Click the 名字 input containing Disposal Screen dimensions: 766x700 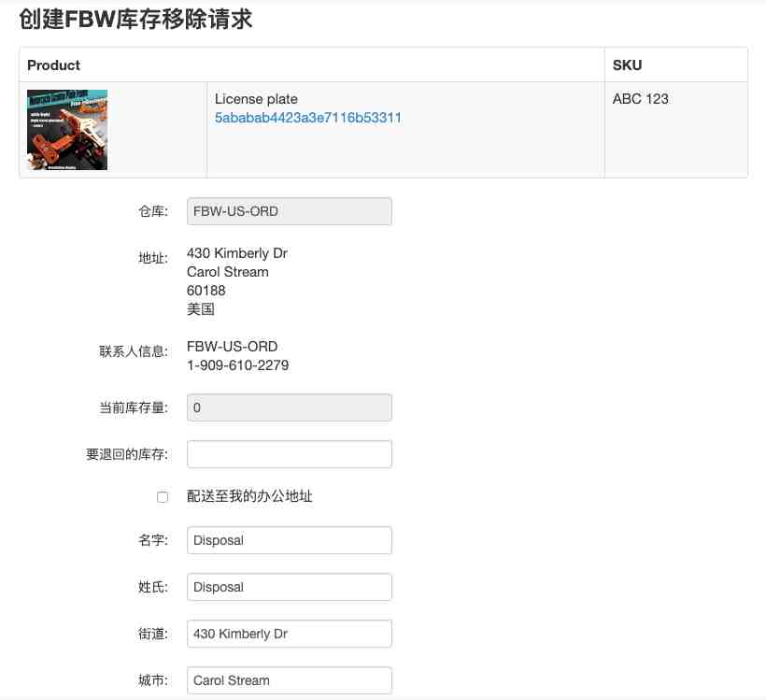pyautogui.click(x=290, y=540)
